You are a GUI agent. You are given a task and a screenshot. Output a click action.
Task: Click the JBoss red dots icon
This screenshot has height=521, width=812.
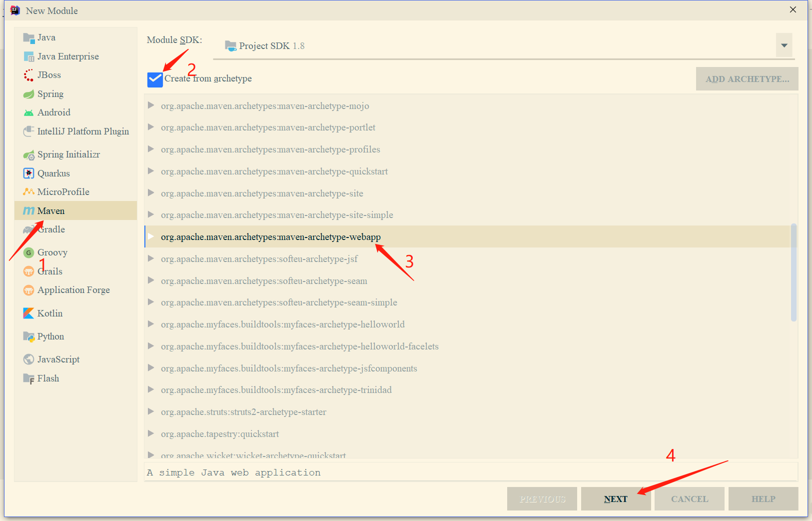[28, 75]
